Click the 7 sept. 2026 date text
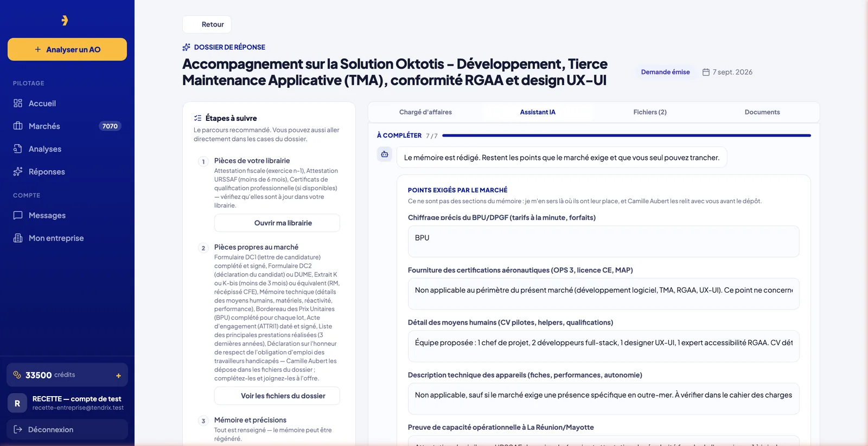Viewport: 868px width, 446px height. point(732,72)
